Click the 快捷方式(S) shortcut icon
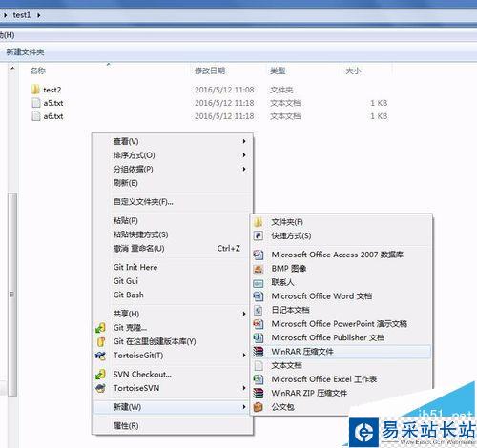Image resolution: width=477 pixels, height=448 pixels. 259,235
